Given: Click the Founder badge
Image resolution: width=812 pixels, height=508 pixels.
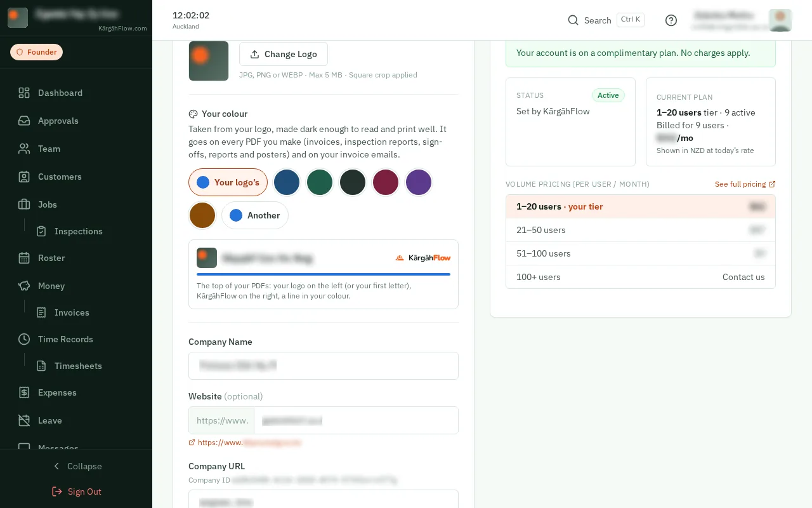Looking at the screenshot, I should (x=36, y=52).
